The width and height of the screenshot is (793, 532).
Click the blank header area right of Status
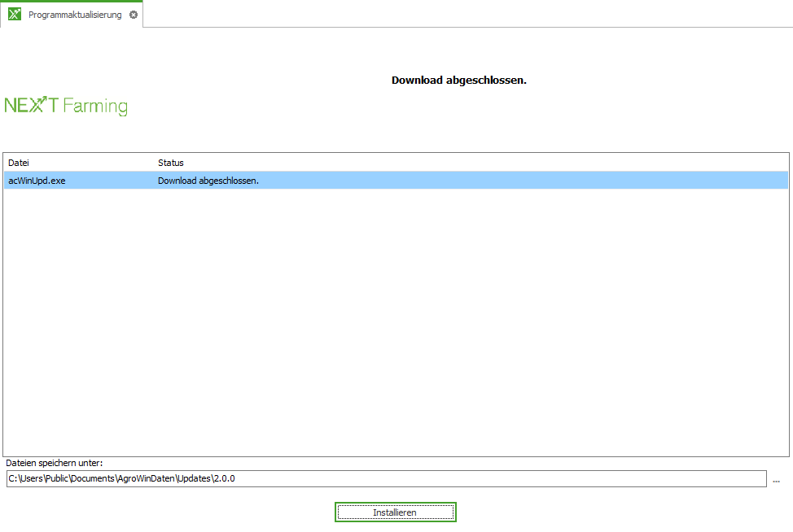489,163
